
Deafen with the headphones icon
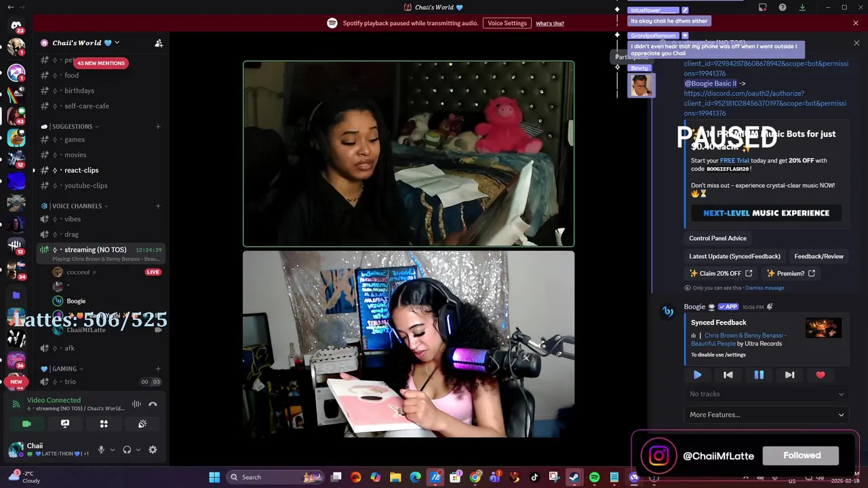point(127,449)
